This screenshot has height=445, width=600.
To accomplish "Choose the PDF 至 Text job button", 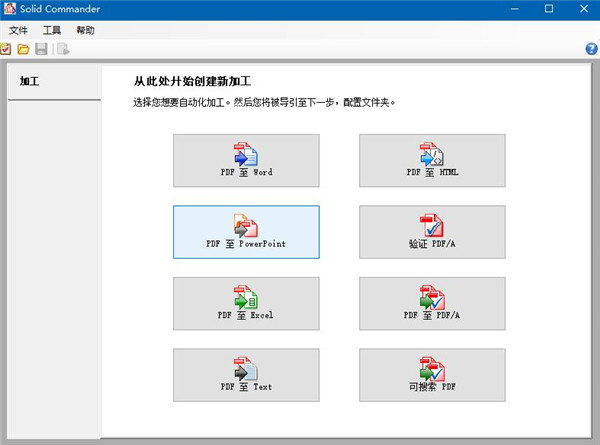I will 246,375.
